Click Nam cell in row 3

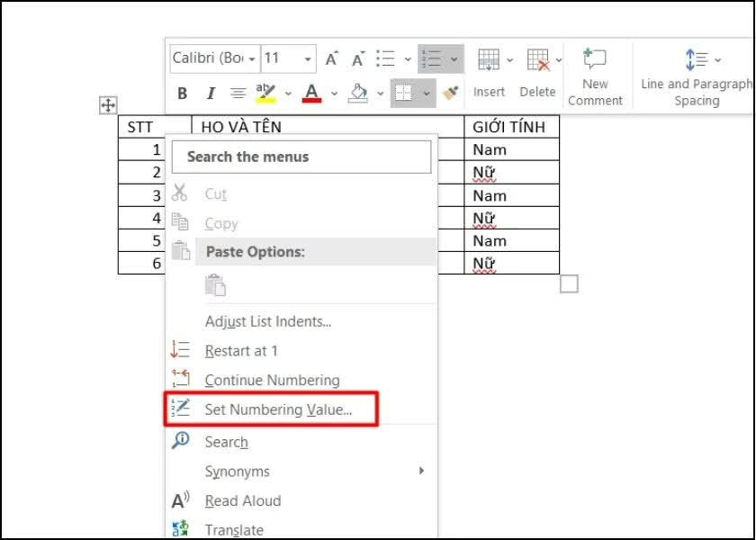pyautogui.click(x=511, y=195)
